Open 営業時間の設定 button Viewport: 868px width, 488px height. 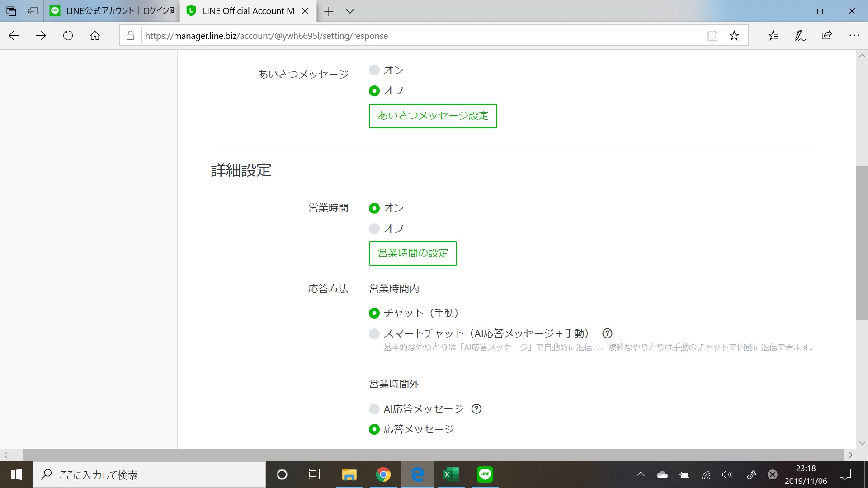click(413, 253)
